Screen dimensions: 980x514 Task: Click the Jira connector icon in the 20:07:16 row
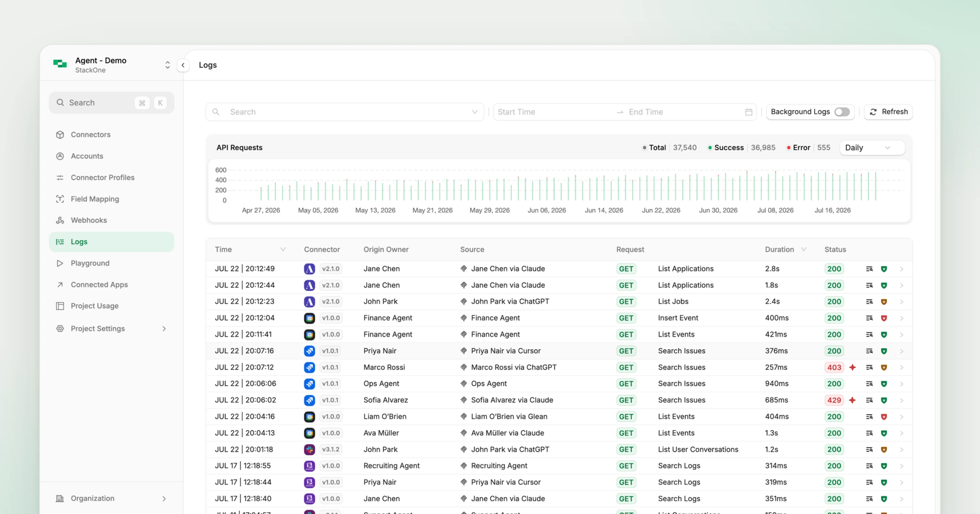309,351
